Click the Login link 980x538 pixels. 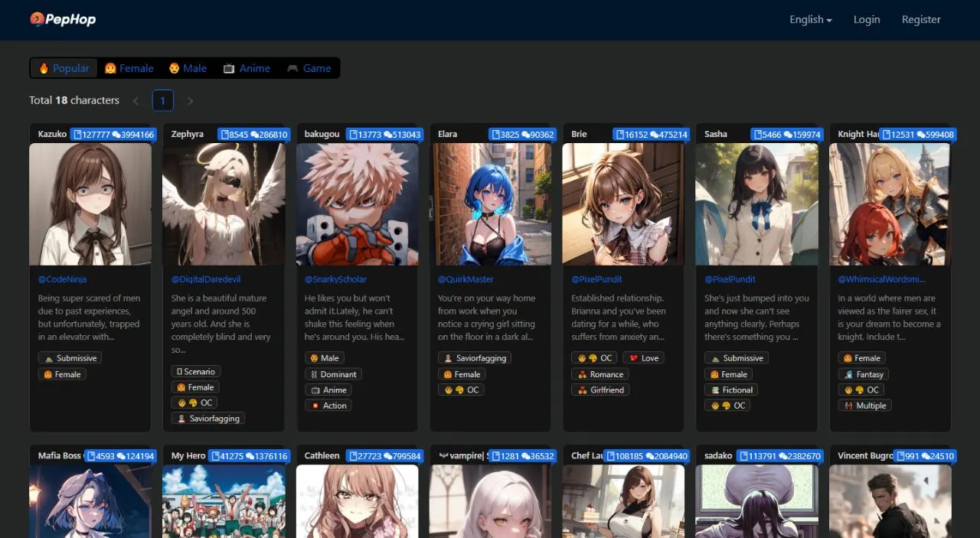[x=867, y=20]
